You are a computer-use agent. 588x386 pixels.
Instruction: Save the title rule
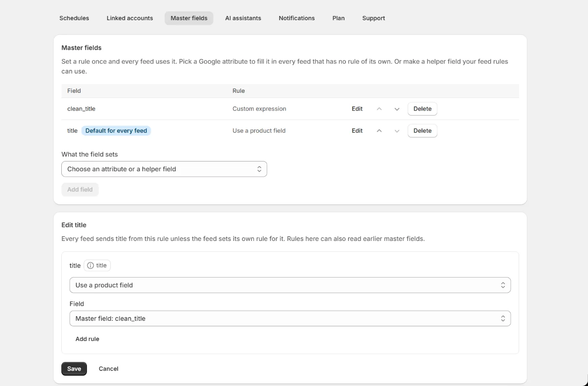coord(74,369)
